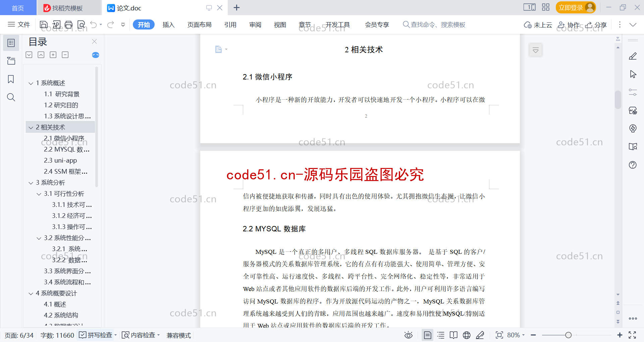The width and height of the screenshot is (644, 342).
Task: Collapse the '3 系统分析' tree node
Action: 31,183
